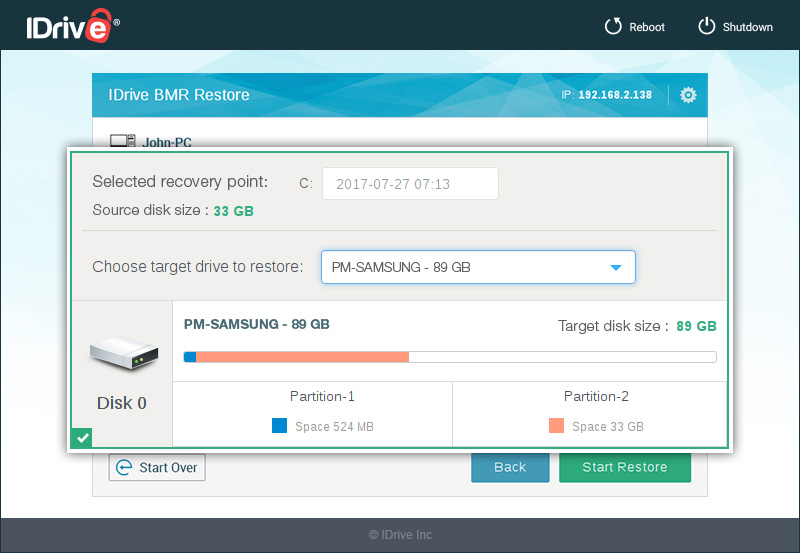This screenshot has height=553, width=800.
Task: Select the Disk 0 hard drive icon
Action: (x=122, y=352)
